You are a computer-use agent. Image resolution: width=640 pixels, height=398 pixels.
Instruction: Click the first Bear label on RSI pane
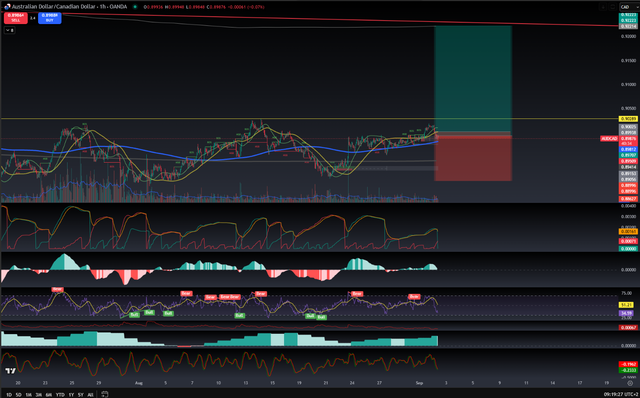pos(57,289)
